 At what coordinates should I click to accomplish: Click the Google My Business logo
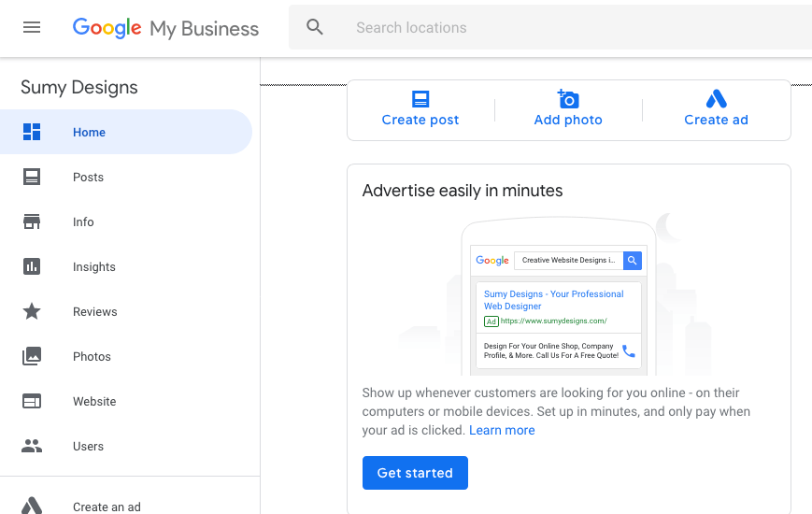click(x=165, y=28)
